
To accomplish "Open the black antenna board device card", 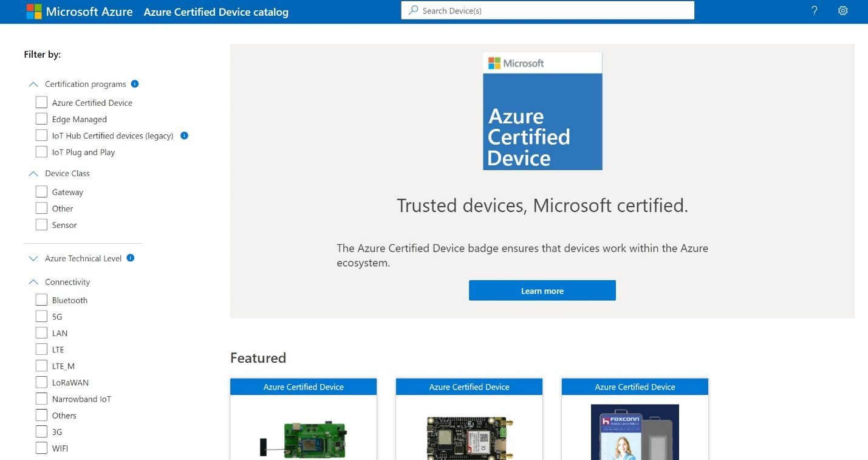I will [x=469, y=419].
